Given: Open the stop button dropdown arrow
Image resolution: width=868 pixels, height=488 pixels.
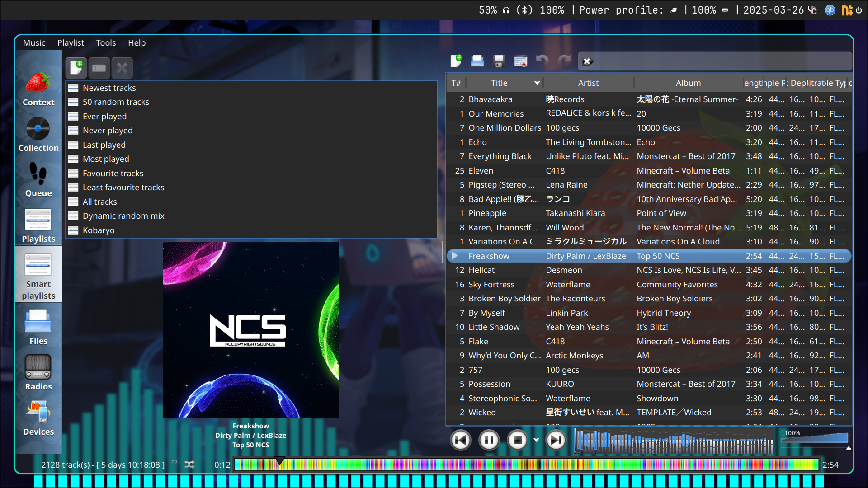Looking at the screenshot, I should [536, 440].
